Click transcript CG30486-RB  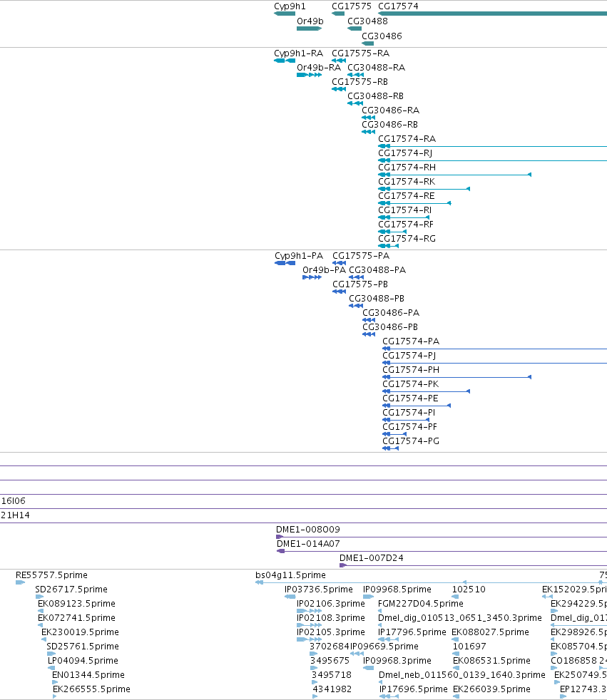point(369,132)
